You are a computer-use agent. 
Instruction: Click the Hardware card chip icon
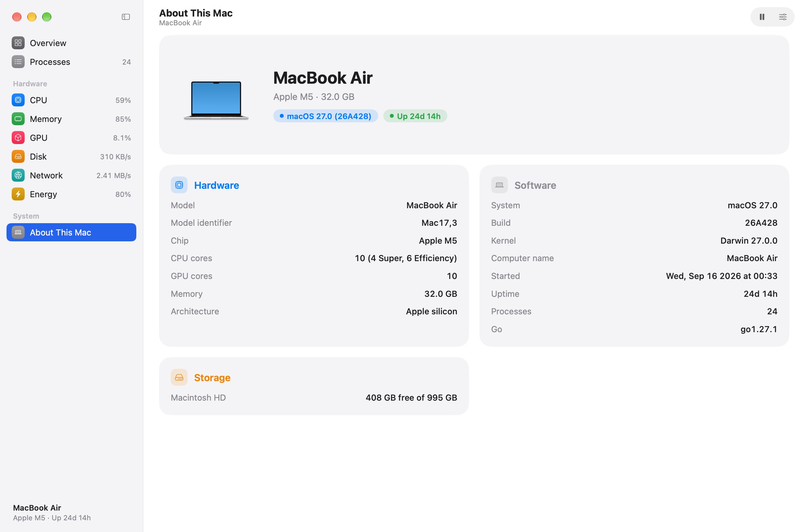click(179, 185)
